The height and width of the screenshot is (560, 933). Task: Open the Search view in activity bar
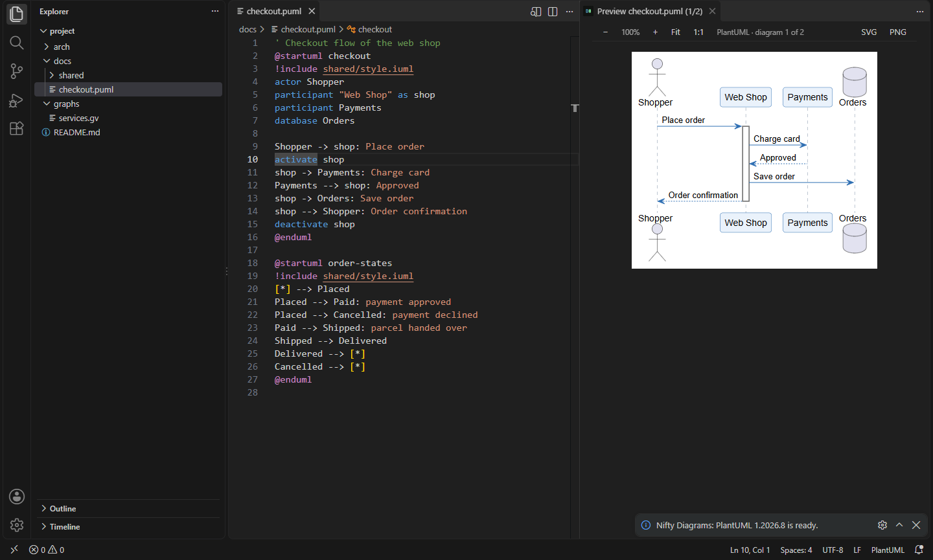click(x=17, y=43)
